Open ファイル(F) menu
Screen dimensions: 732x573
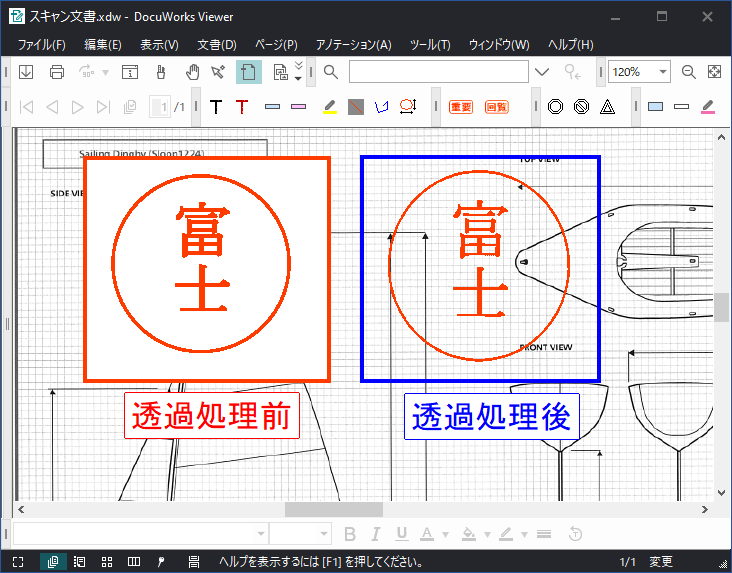(x=42, y=45)
